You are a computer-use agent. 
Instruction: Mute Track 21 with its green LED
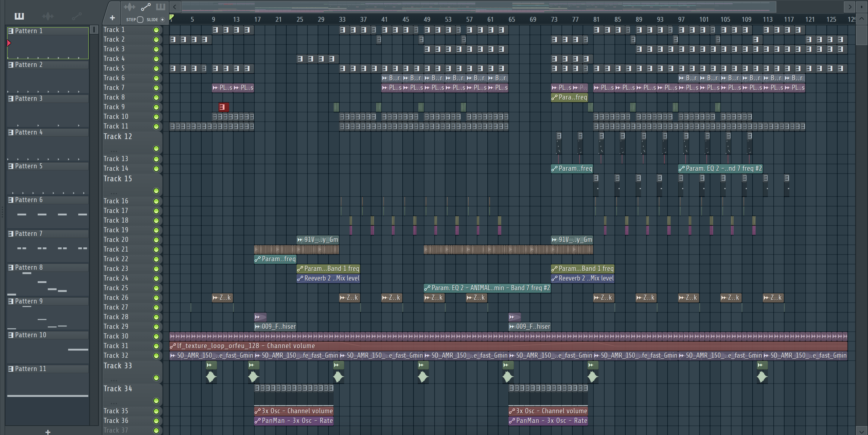click(x=156, y=249)
